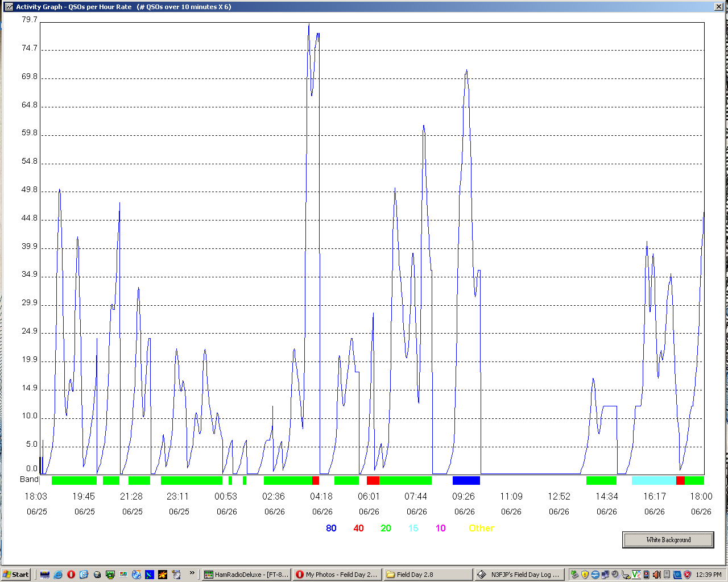Click the yellow Other legend label
The width and height of the screenshot is (728, 582).
point(481,528)
